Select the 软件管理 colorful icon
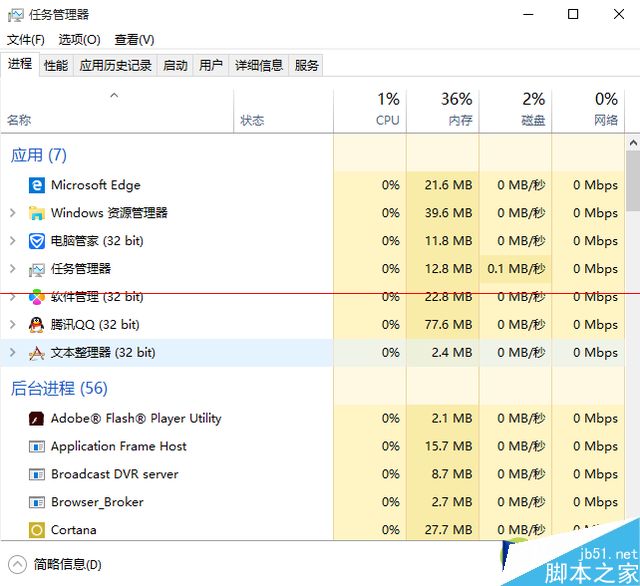The image size is (640, 586). (x=37, y=297)
